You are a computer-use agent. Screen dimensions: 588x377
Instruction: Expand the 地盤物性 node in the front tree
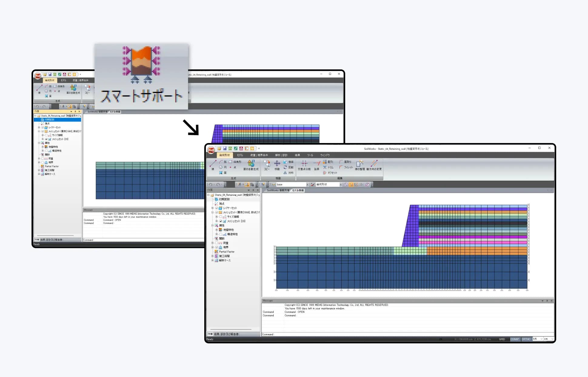pos(216,230)
